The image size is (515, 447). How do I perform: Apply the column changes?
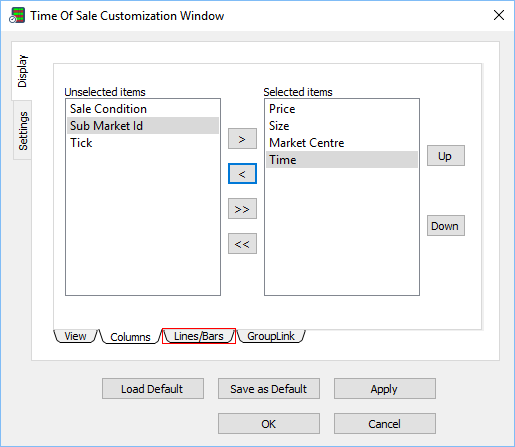coord(385,389)
